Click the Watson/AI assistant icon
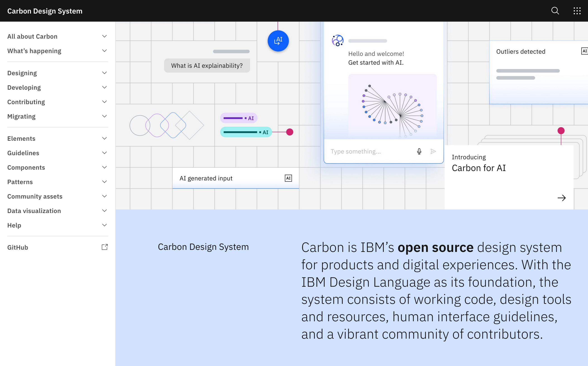 pos(338,40)
